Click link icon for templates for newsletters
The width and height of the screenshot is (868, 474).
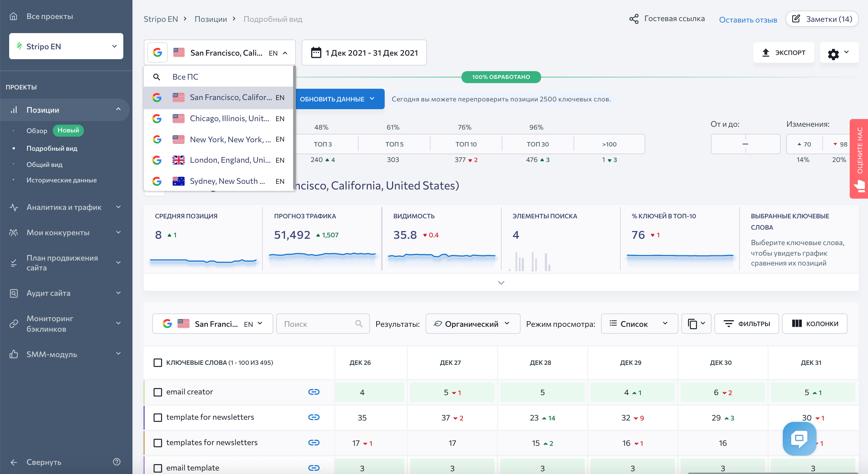pos(314,443)
